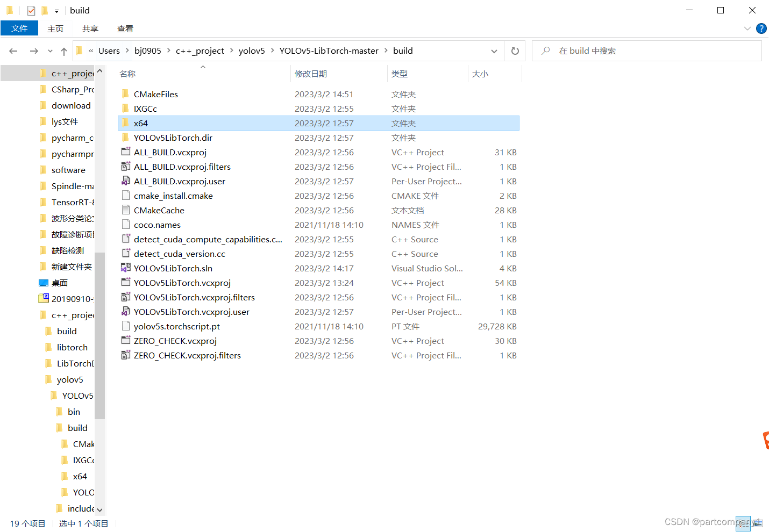This screenshot has width=769, height=532.
Task: Open CSharp_Pro folder in navigation pane
Action: point(73,89)
